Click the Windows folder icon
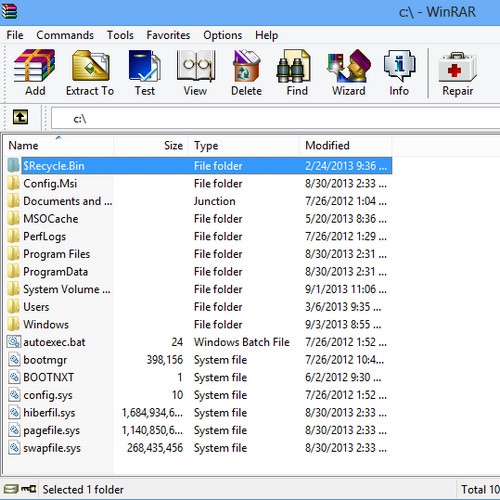Image resolution: width=500 pixels, height=500 pixels. pos(13,324)
